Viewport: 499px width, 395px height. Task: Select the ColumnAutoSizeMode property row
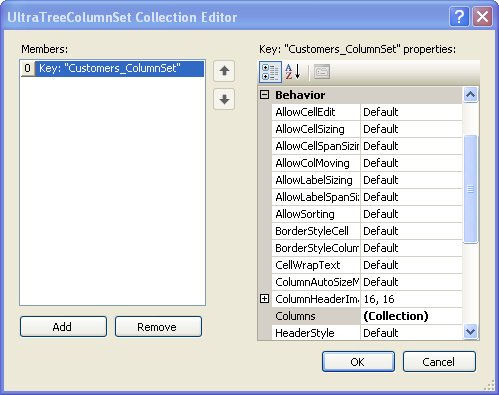tap(316, 282)
